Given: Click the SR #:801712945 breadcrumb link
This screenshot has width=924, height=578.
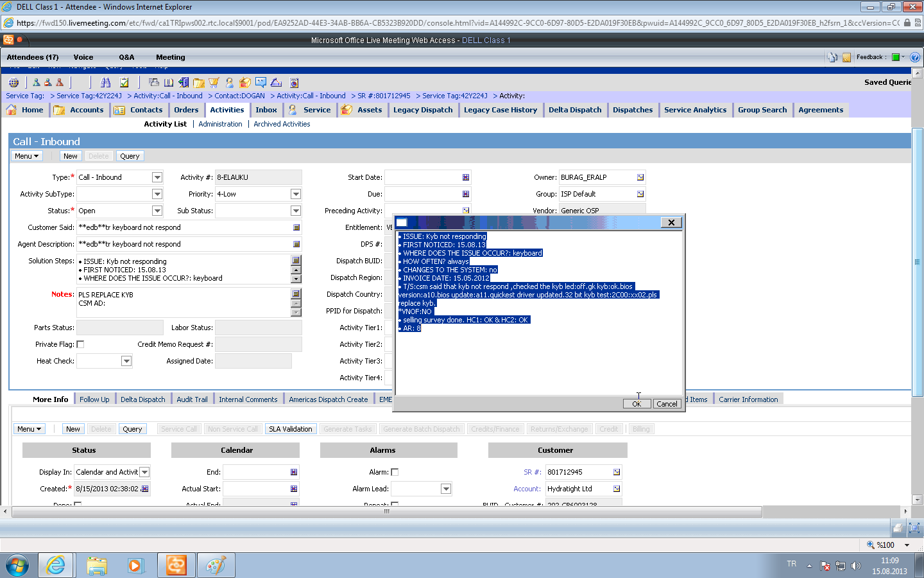Looking at the screenshot, I should click(384, 96).
